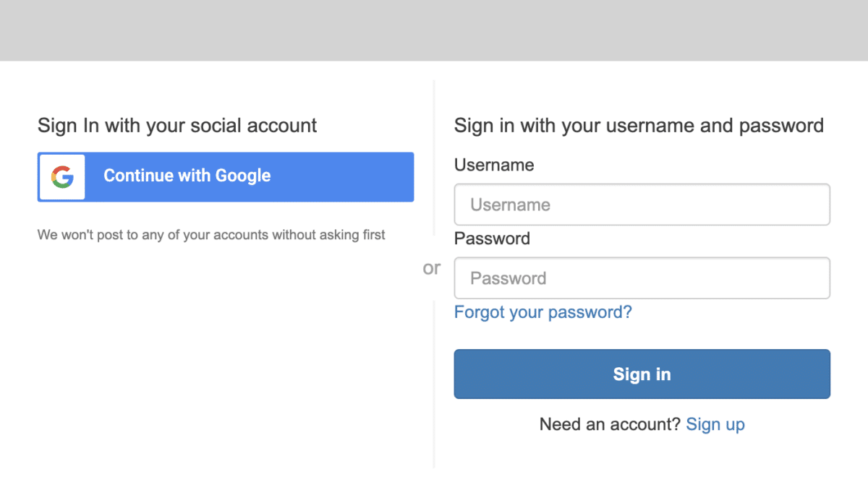The width and height of the screenshot is (868, 490).
Task: Click inside the Username input field
Action: click(642, 205)
